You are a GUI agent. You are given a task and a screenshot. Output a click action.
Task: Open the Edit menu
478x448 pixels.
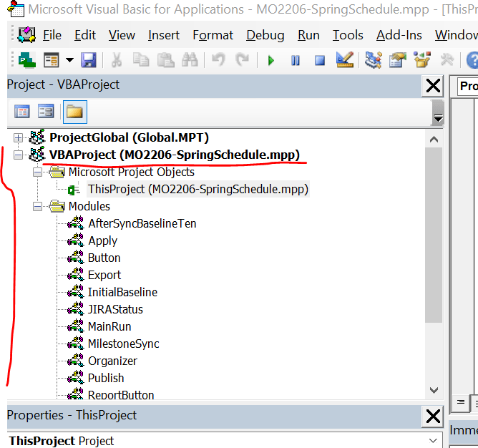[x=85, y=35]
